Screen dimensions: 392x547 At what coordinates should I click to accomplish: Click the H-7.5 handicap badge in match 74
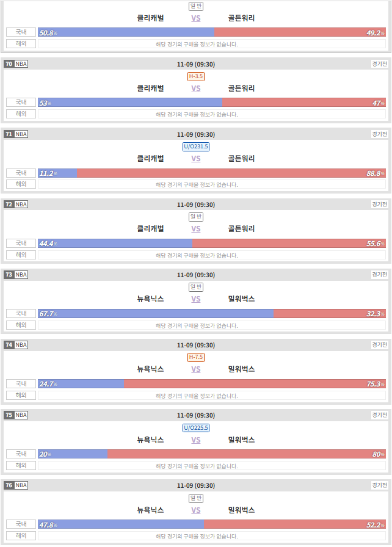point(195,357)
